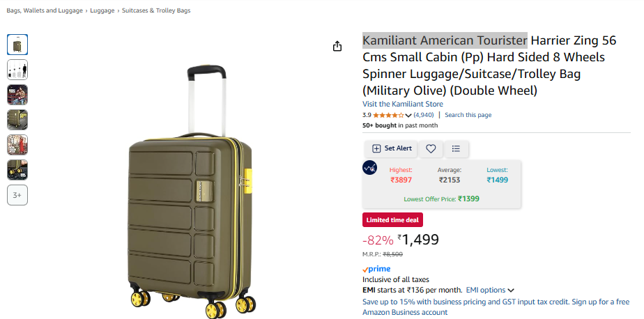Open Suitcases & Trolley Bags breadcrumb
The width and height of the screenshot is (644, 319).
pos(156,10)
